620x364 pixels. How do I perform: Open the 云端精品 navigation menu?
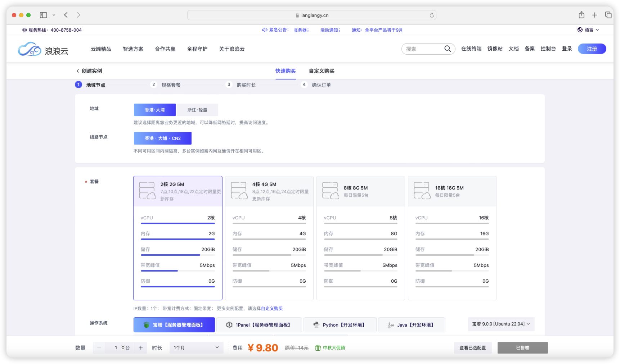coord(101,49)
